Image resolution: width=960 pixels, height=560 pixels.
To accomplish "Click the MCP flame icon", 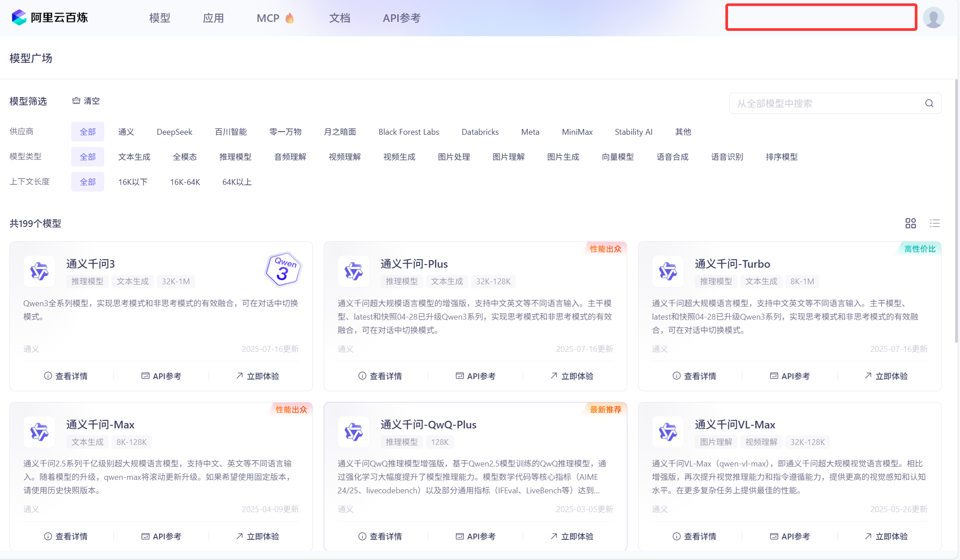I will pos(290,18).
